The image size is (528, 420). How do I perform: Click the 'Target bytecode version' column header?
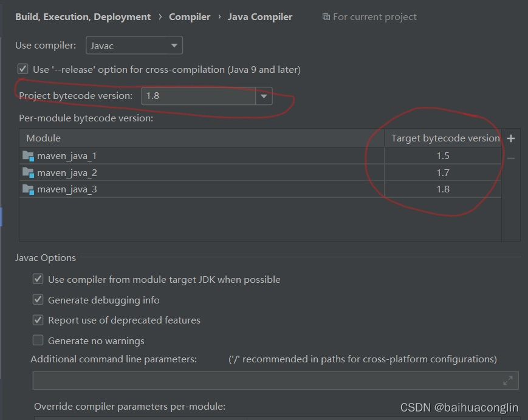pyautogui.click(x=445, y=138)
